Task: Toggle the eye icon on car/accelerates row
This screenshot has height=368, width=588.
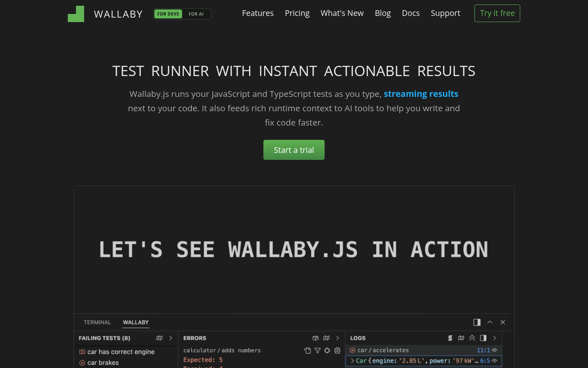Action: tap(494, 350)
